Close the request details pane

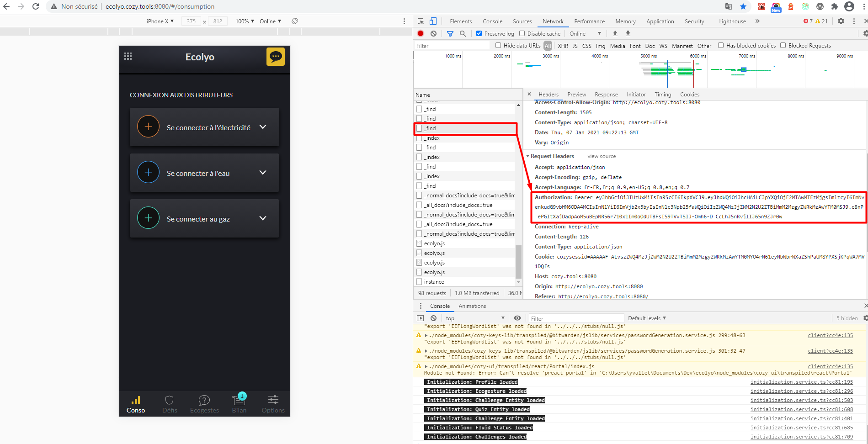529,94
